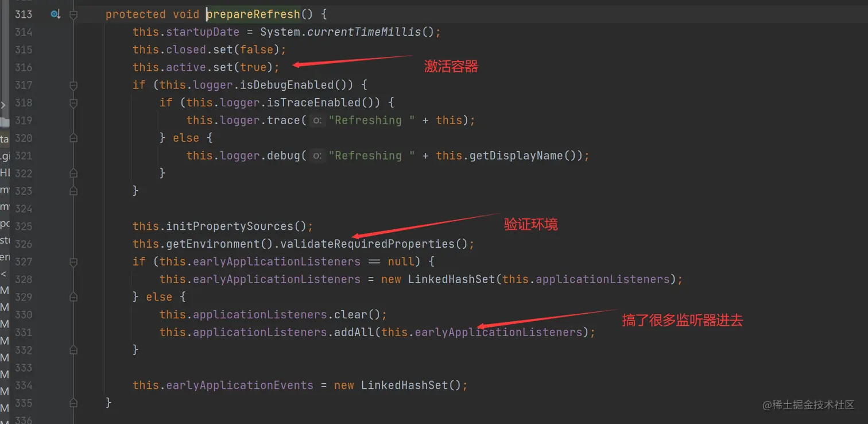The height and width of the screenshot is (424, 868).
Task: Click line number 313 in the gutter
Action: click(23, 14)
